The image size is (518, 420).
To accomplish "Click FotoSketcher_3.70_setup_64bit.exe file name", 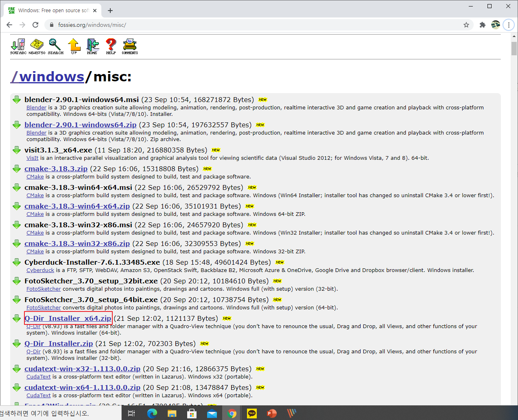I will (91, 300).
